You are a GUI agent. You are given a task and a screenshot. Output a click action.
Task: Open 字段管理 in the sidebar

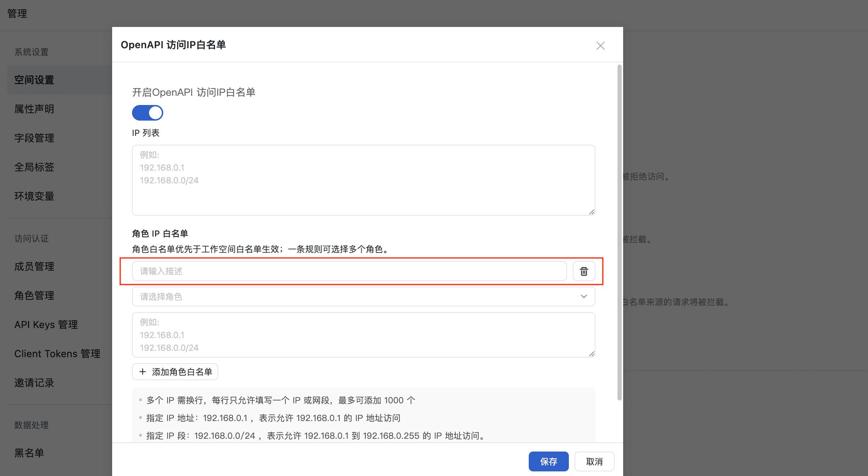click(34, 138)
